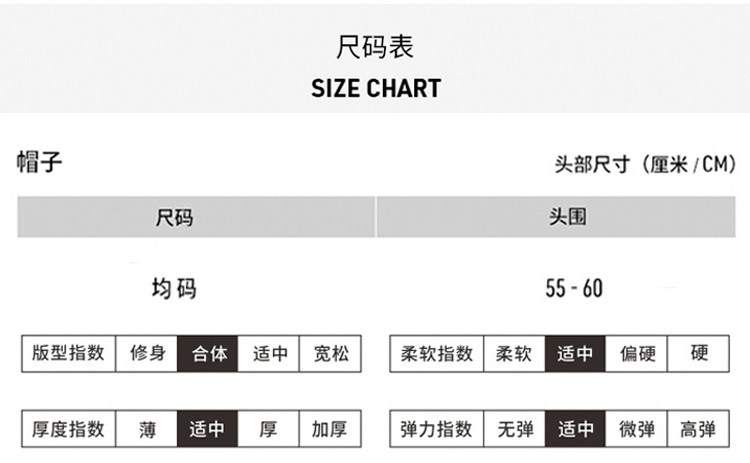The height and width of the screenshot is (463, 750).
Task: Choose 适中 in the 版型指数 row
Action: 269,353
